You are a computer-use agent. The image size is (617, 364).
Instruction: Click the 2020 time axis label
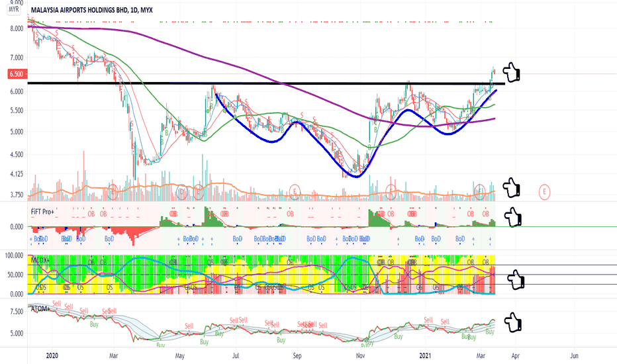coord(52,356)
